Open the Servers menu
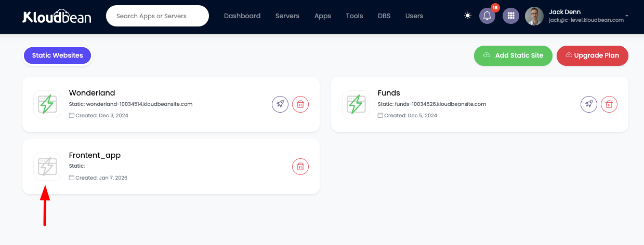Viewport: 644px width, 245px height. 287,16
